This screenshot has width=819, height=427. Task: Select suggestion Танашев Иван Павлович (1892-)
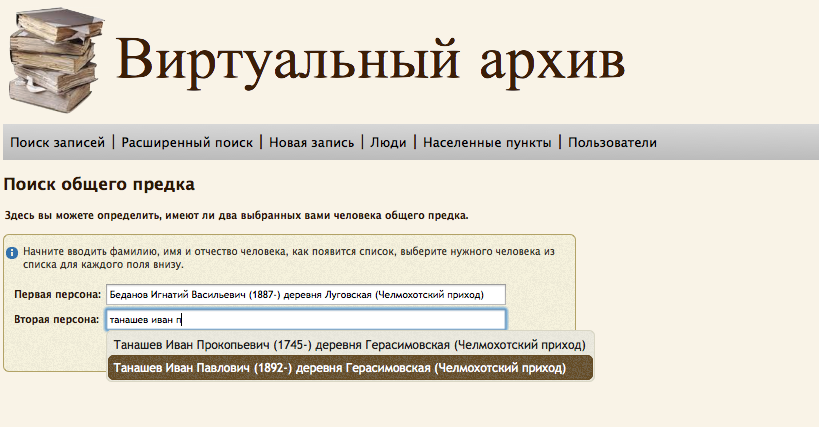(x=350, y=368)
